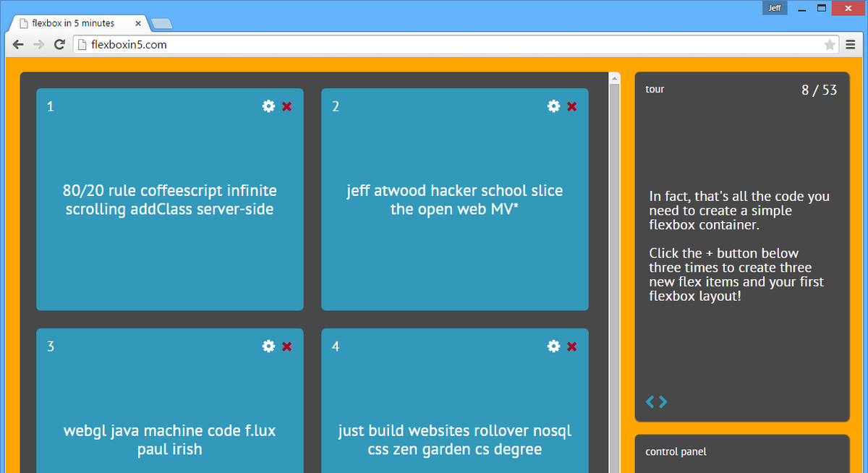Viewport: 868px width, 473px height.
Task: Select the flexbox in 5 minutes tab
Action: 78,23
